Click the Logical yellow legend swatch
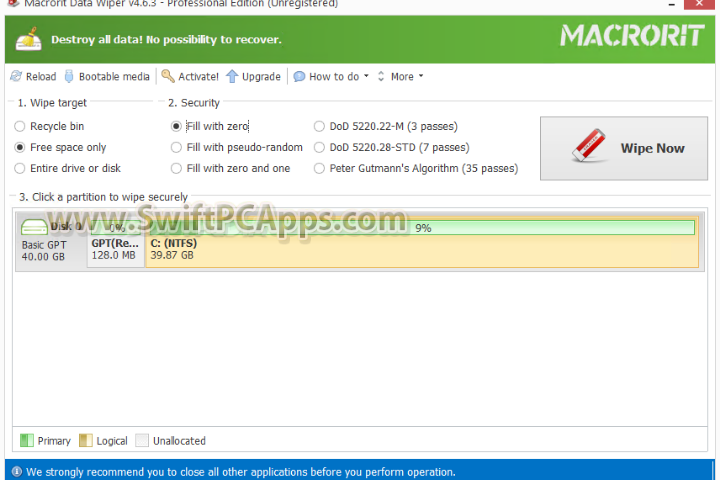Image resolution: width=720 pixels, height=480 pixels. 86,440
